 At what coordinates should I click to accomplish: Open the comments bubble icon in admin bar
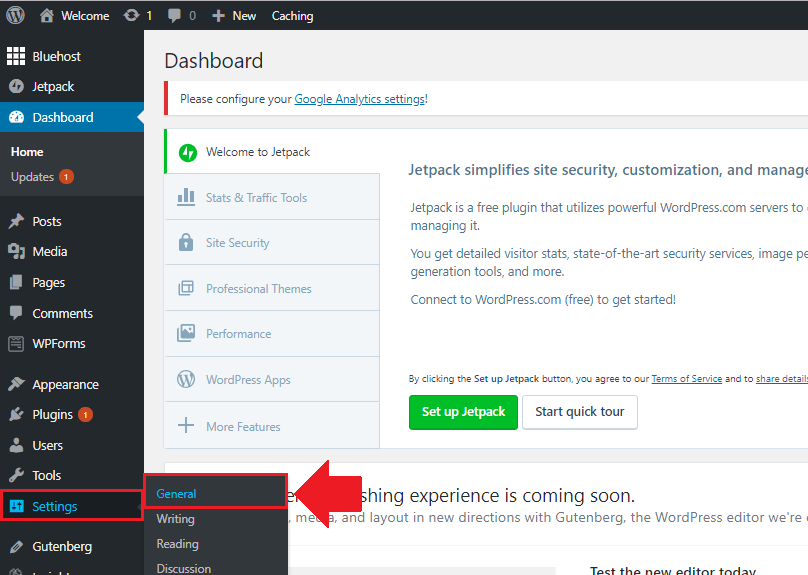[174, 16]
